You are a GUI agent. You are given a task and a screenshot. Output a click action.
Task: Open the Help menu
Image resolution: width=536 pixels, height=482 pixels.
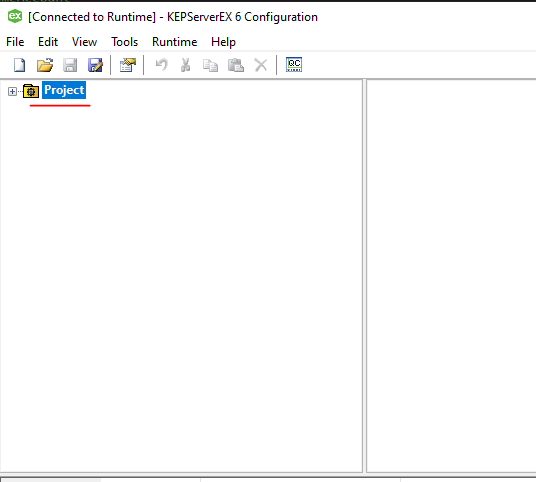223,42
